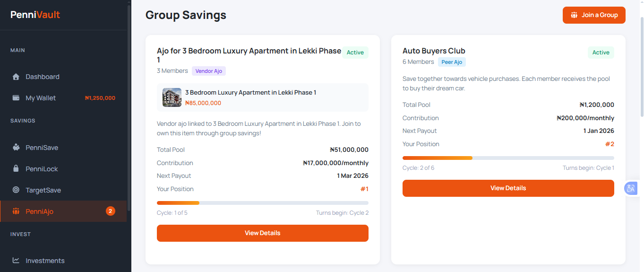Viewport: 644px width, 272px height.
Task: Go to the Investments menu item
Action: 45,261
